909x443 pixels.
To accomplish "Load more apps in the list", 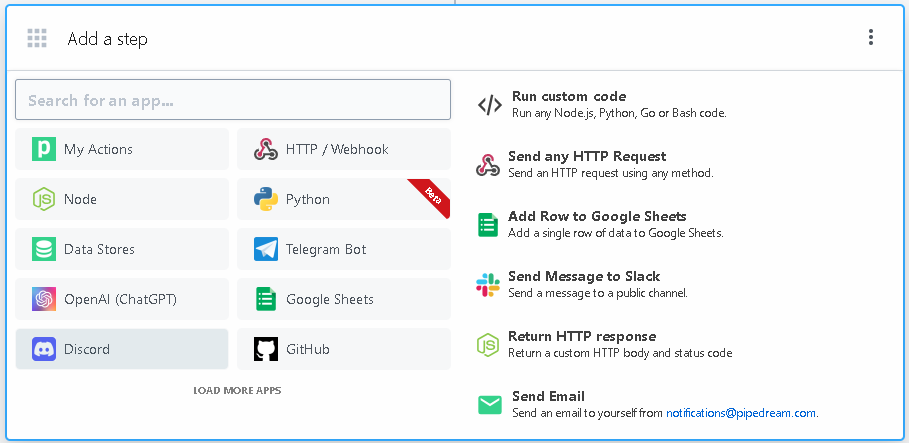I will pyautogui.click(x=237, y=390).
